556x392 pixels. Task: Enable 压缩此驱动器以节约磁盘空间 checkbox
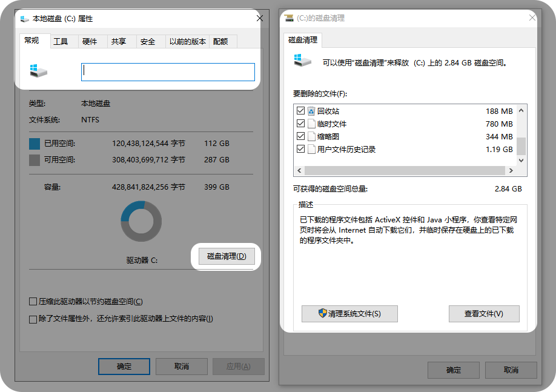[33, 302]
